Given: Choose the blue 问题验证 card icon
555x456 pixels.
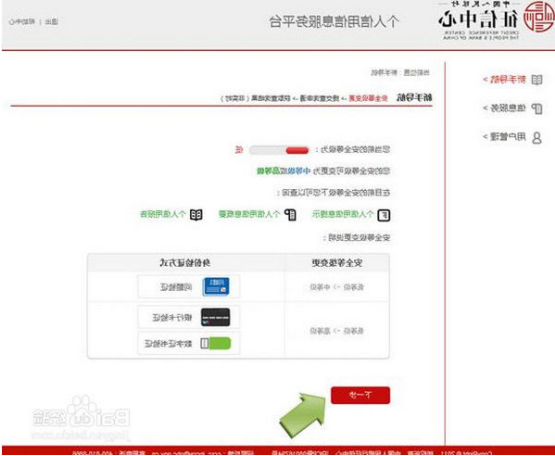Looking at the screenshot, I should pos(216,286).
